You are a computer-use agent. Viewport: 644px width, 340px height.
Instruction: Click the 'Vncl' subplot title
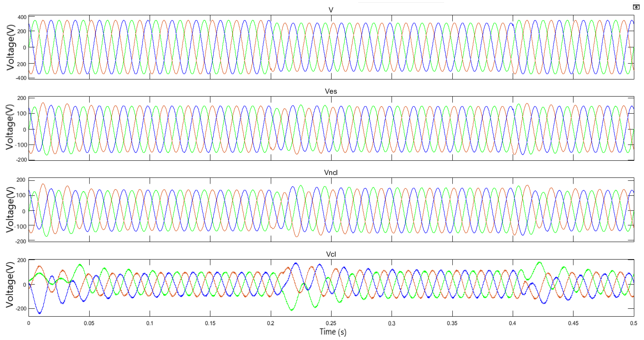pyautogui.click(x=331, y=172)
